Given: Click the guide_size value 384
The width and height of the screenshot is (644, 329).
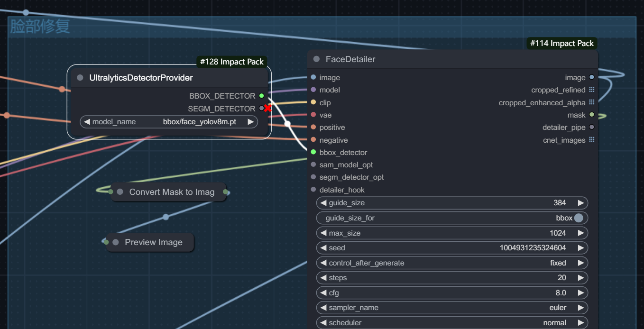Looking at the screenshot, I should pyautogui.click(x=560, y=203).
